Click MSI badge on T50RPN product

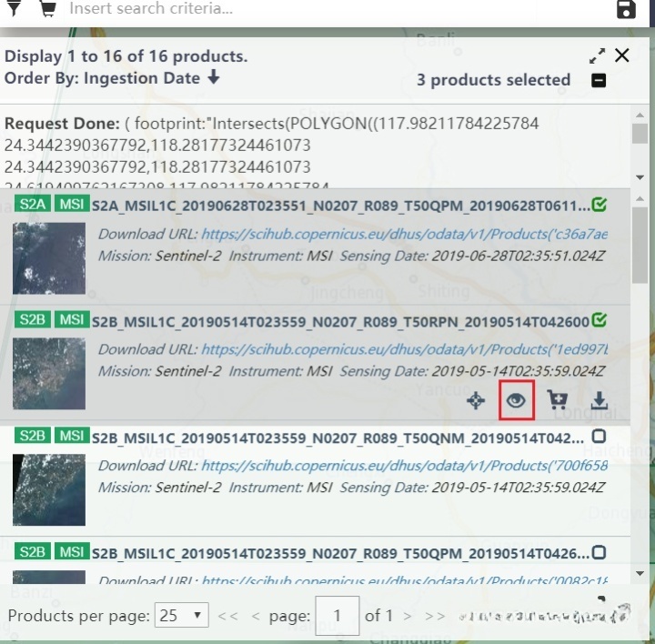72,319
